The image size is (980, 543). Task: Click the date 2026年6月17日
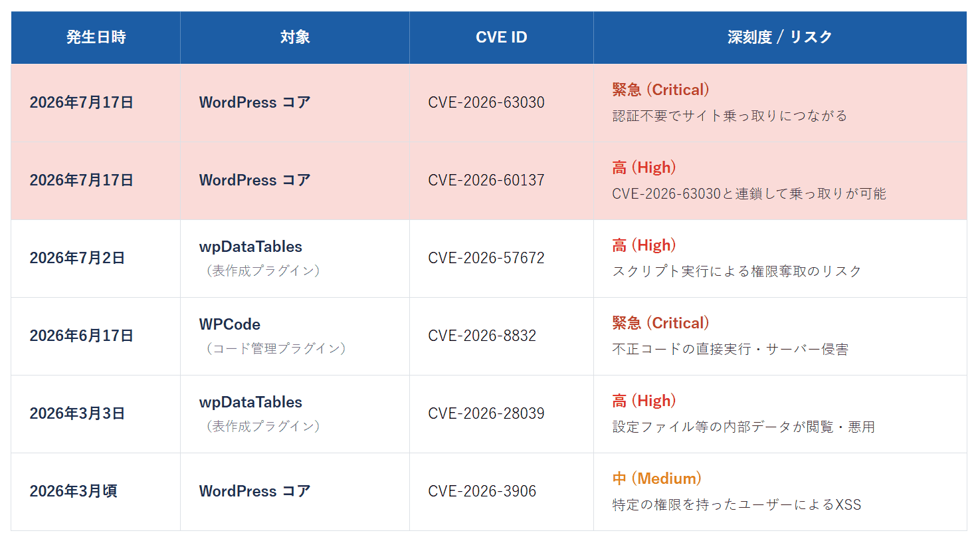coord(82,336)
